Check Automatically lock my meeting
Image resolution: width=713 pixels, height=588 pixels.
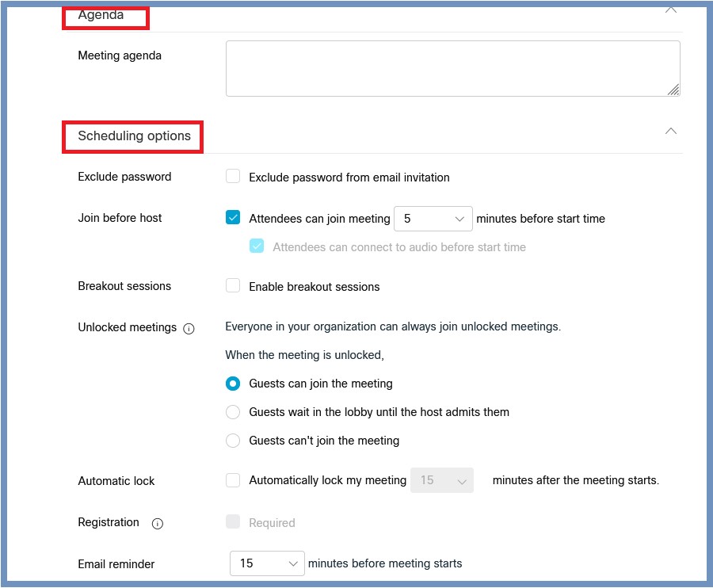[233, 480]
